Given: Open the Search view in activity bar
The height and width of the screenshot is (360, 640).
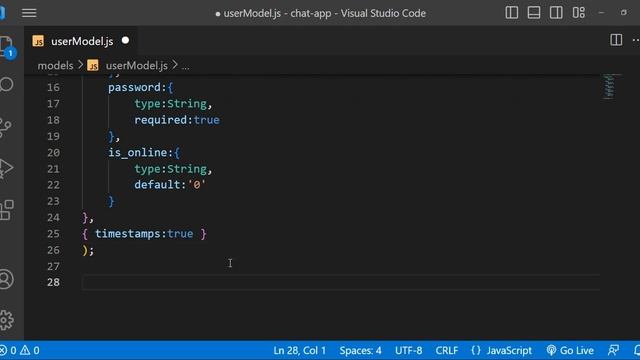Looking at the screenshot, I should click(x=7, y=84).
